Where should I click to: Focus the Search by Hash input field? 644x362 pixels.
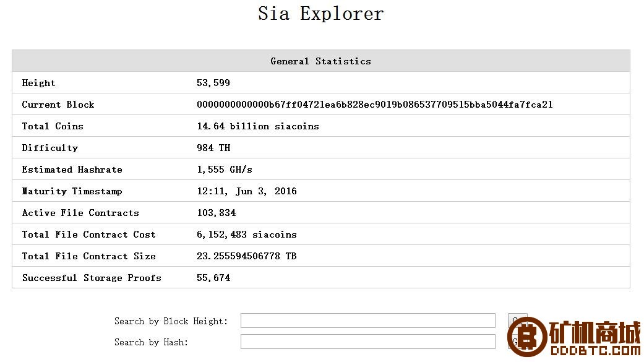pyautogui.click(x=367, y=342)
